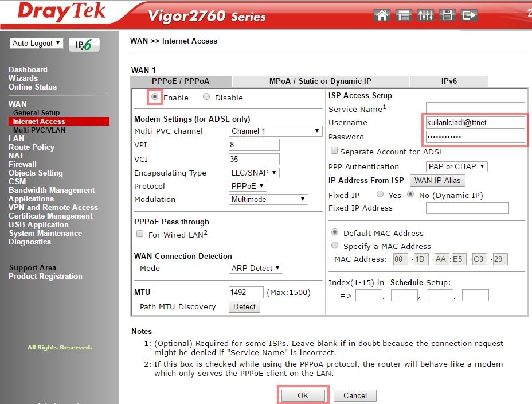Screen dimensions: 532x404
Task: Switch to the IPv6 tab
Action: [x=449, y=81]
